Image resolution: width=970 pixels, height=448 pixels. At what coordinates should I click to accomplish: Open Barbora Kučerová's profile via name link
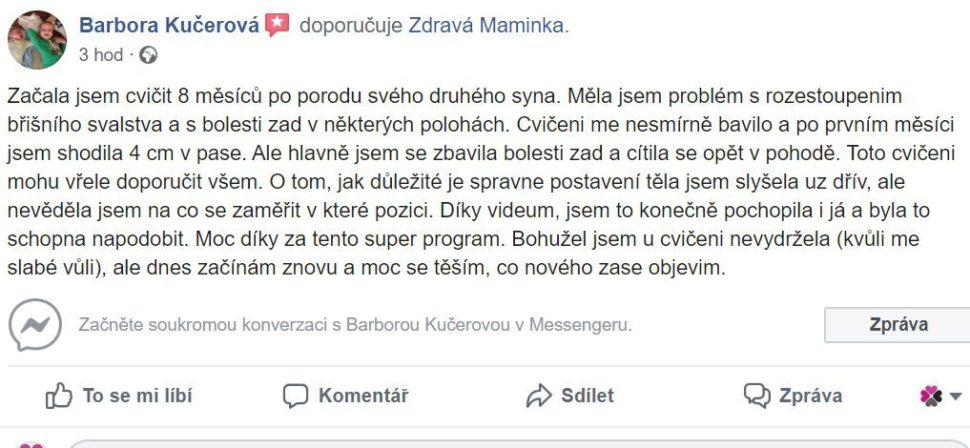coord(170,26)
